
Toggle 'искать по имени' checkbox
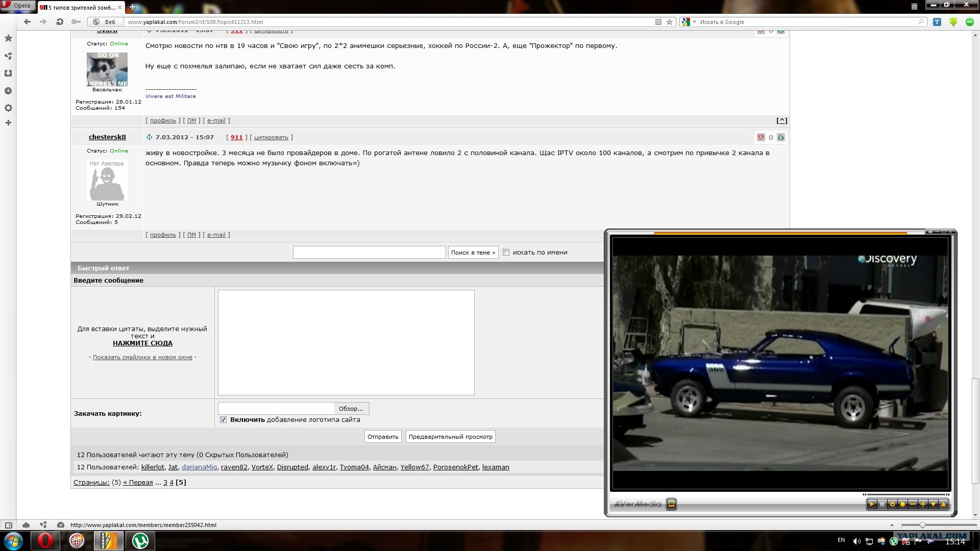tap(506, 253)
